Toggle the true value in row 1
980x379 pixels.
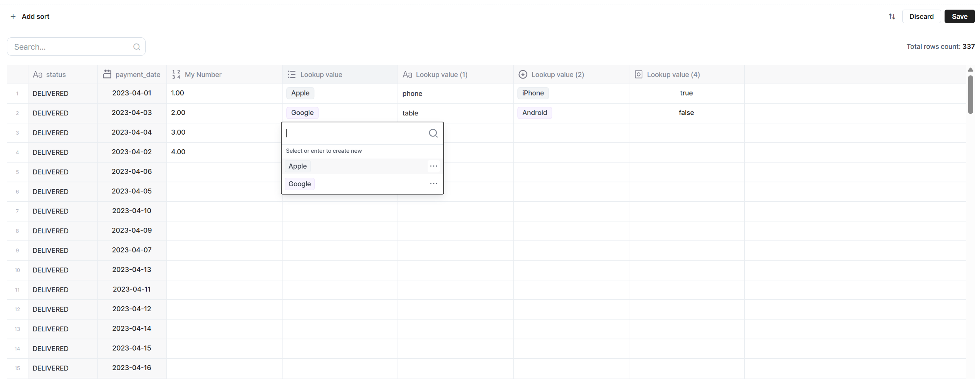pos(686,93)
